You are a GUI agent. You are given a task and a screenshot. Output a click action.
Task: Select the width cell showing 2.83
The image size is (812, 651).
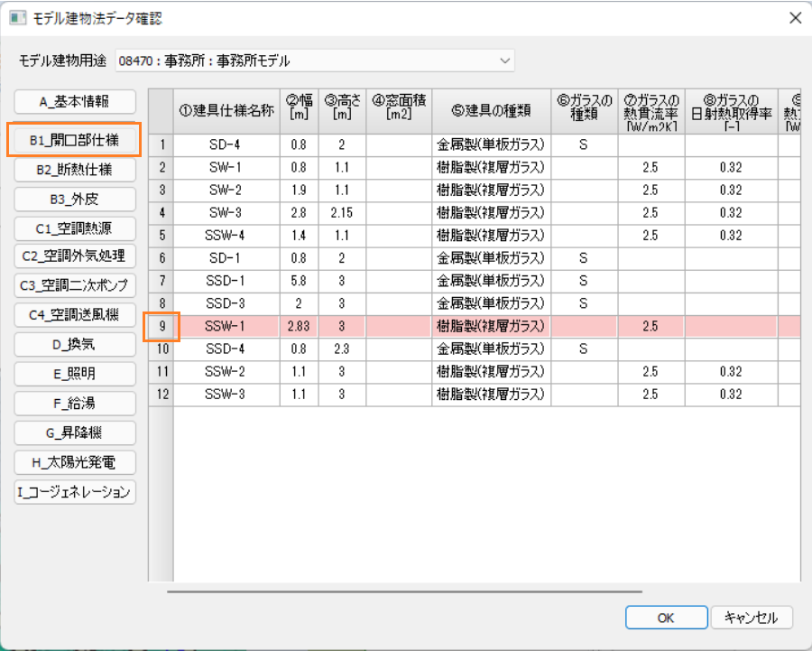pyautogui.click(x=298, y=325)
